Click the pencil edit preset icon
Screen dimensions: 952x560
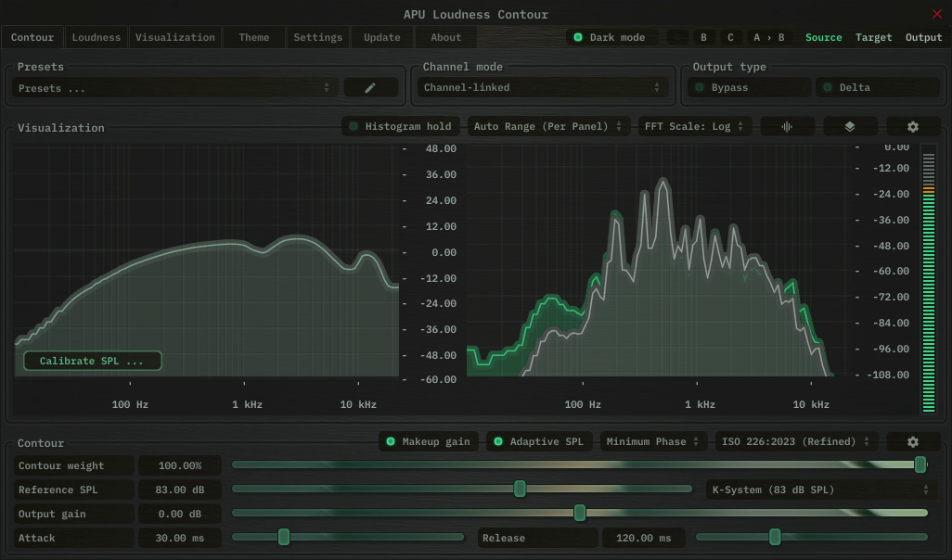coord(370,87)
